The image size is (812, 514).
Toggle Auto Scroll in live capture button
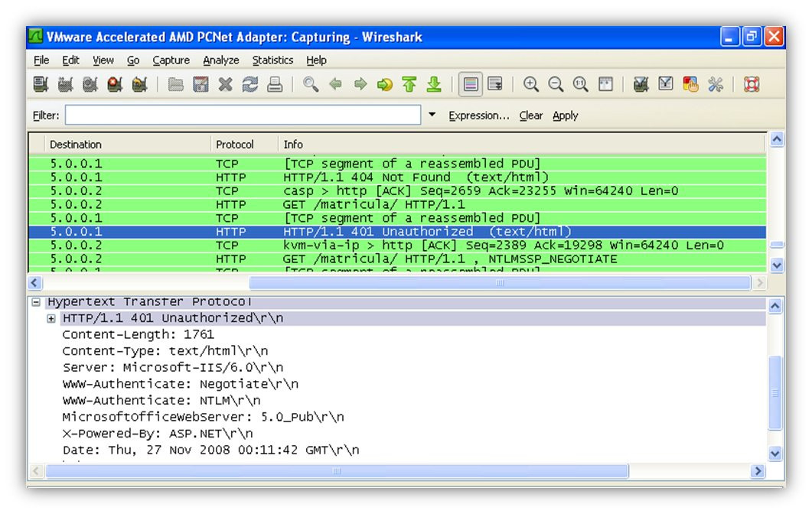coord(495,84)
